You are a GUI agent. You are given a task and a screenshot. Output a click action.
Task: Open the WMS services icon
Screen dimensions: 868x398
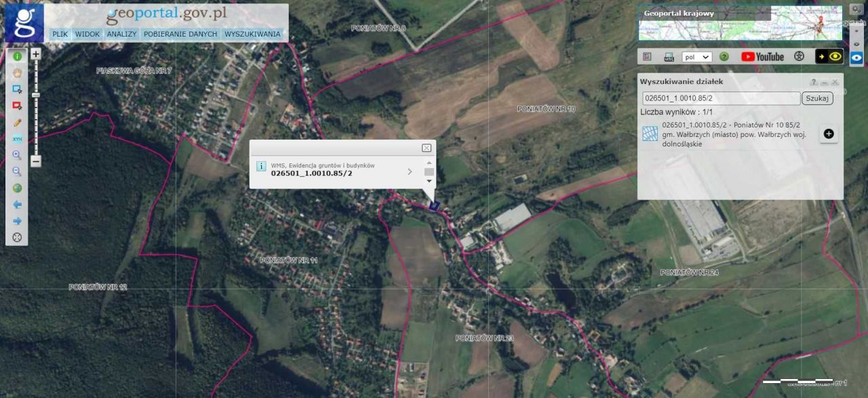click(669, 57)
